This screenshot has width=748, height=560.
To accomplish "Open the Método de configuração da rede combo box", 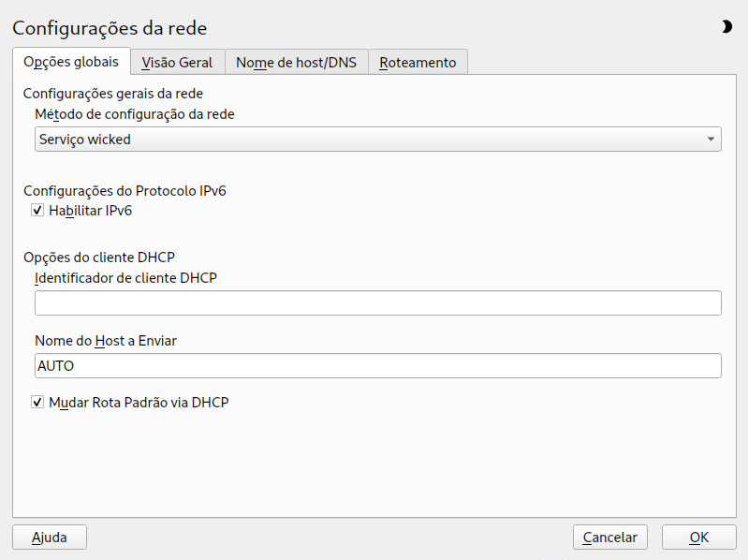I will coord(378,140).
